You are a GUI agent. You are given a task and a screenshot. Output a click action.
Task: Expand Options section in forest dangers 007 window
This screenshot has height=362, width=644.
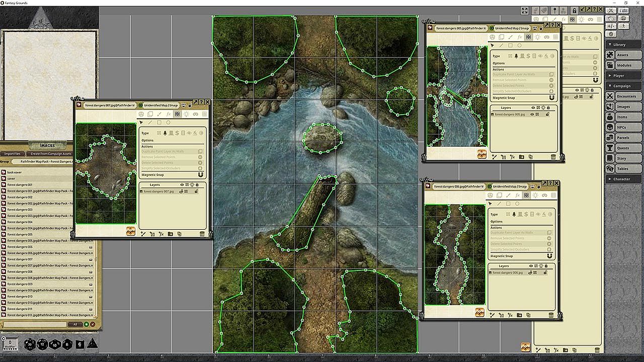tap(147, 140)
